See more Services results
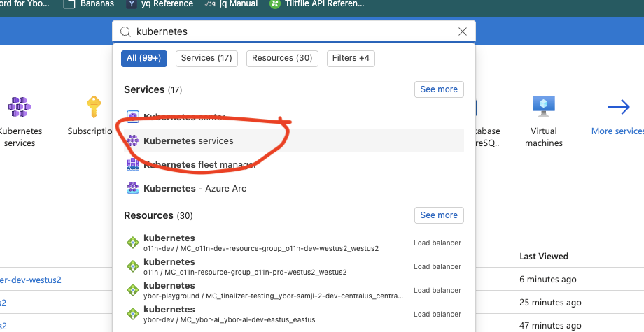This screenshot has height=332, width=644. (439, 89)
